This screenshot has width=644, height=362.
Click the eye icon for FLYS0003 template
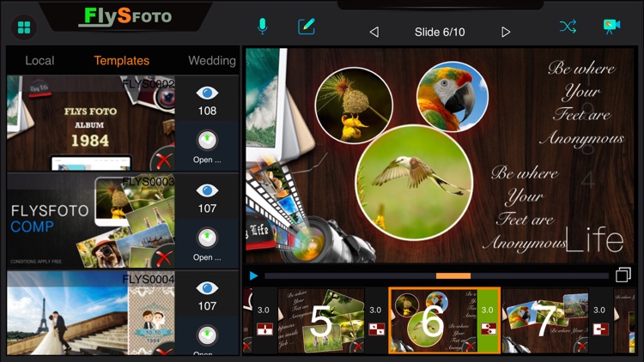[x=207, y=190]
